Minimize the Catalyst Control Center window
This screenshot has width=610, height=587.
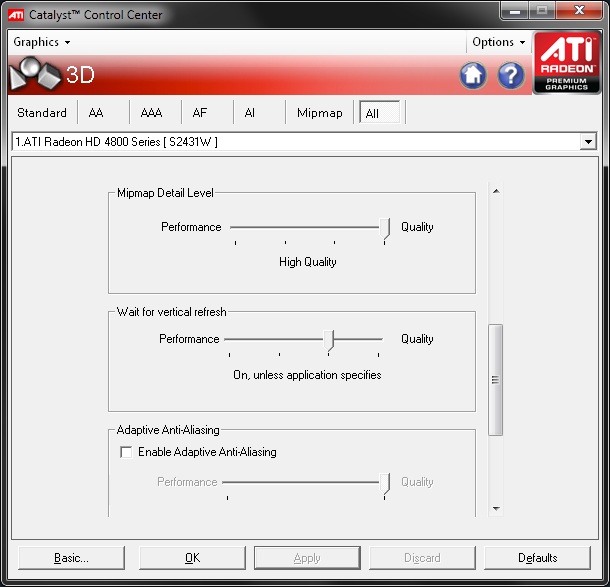pyautogui.click(x=515, y=11)
